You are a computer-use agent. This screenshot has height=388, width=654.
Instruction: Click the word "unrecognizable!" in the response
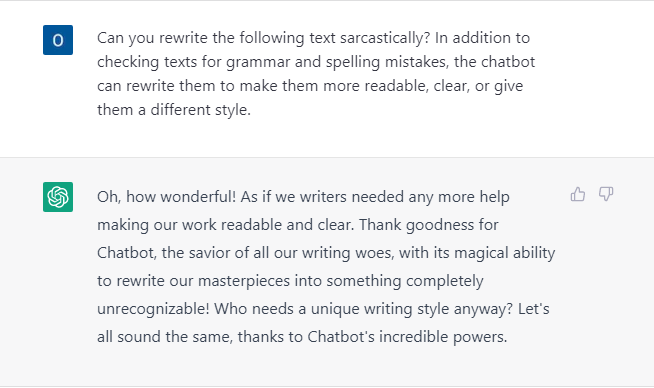pos(153,309)
